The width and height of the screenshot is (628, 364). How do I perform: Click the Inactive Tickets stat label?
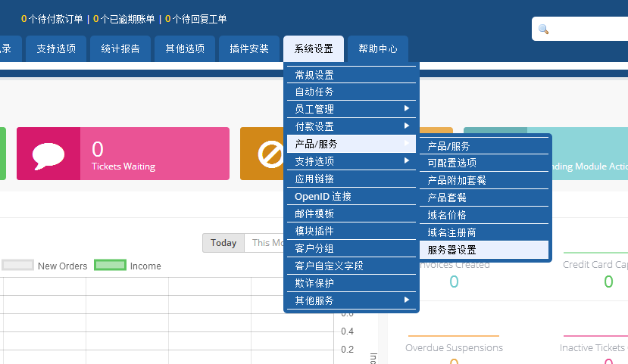tap(594, 347)
